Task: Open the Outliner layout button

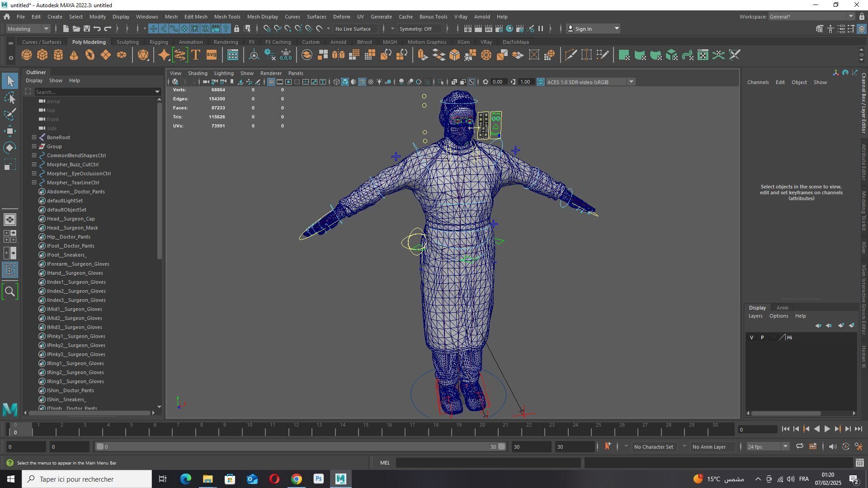Action: (10, 270)
